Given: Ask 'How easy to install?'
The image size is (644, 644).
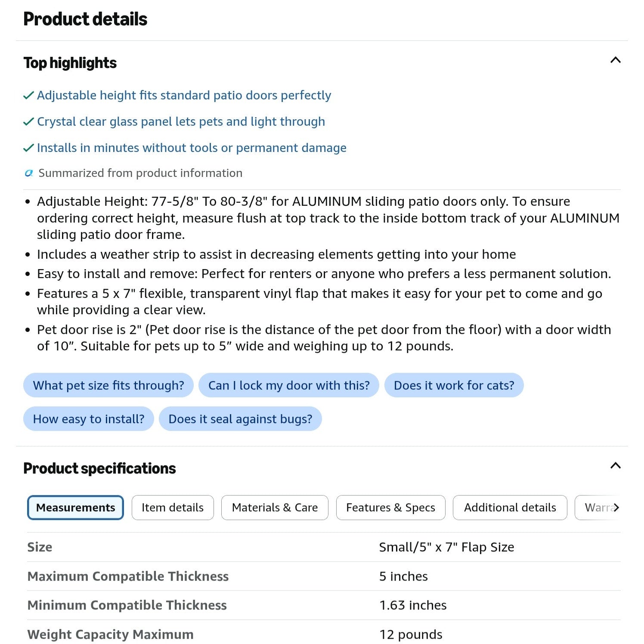Looking at the screenshot, I should point(89,419).
